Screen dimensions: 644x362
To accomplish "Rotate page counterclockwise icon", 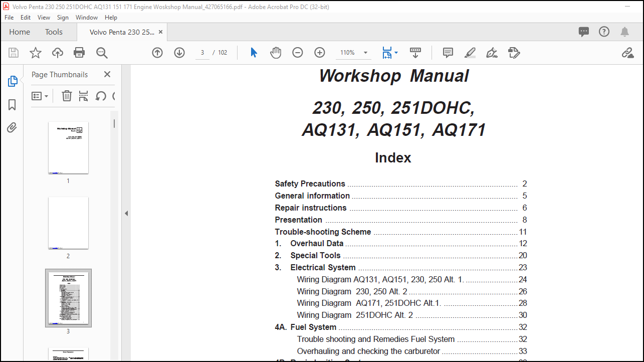I will tap(101, 96).
